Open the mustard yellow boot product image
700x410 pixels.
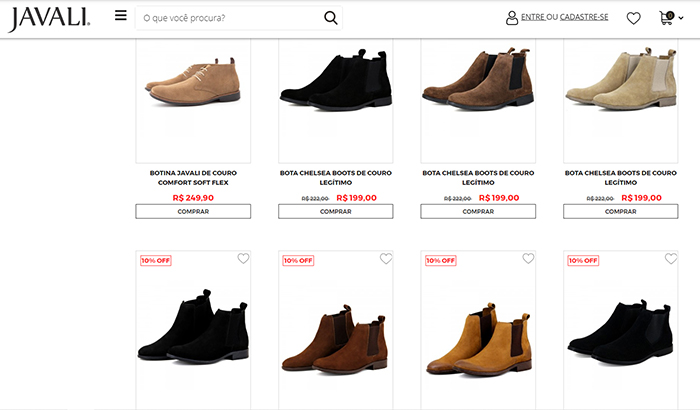(477, 335)
